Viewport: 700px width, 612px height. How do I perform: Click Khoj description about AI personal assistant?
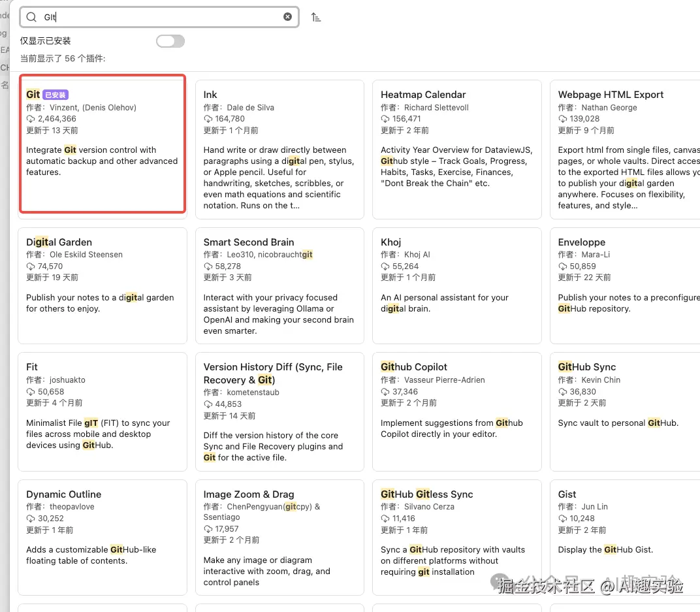(x=444, y=303)
